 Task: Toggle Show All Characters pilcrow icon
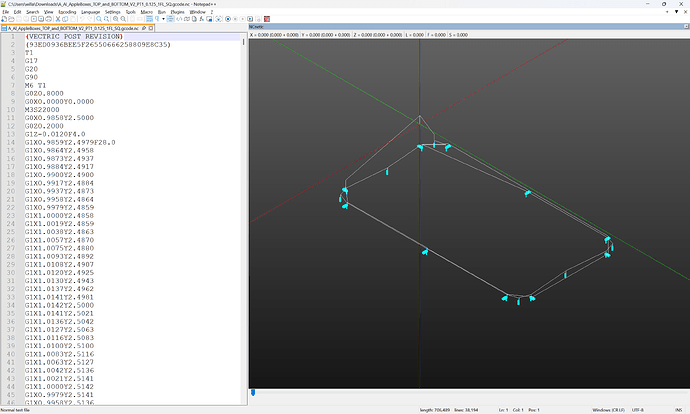point(157,19)
